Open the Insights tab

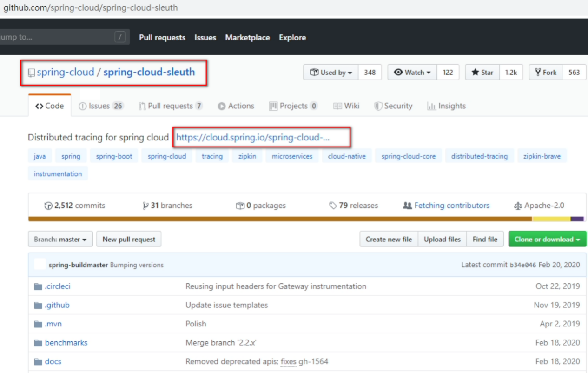click(x=446, y=106)
